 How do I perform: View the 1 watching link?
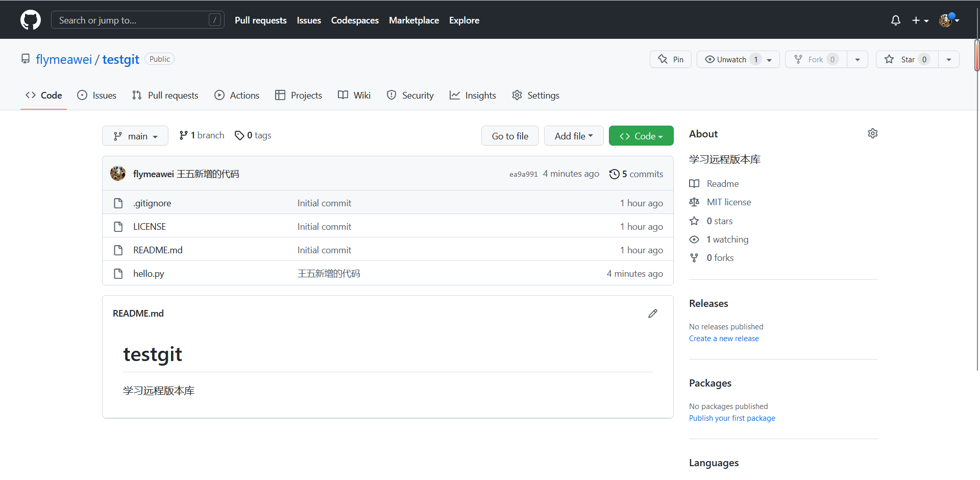click(719, 239)
